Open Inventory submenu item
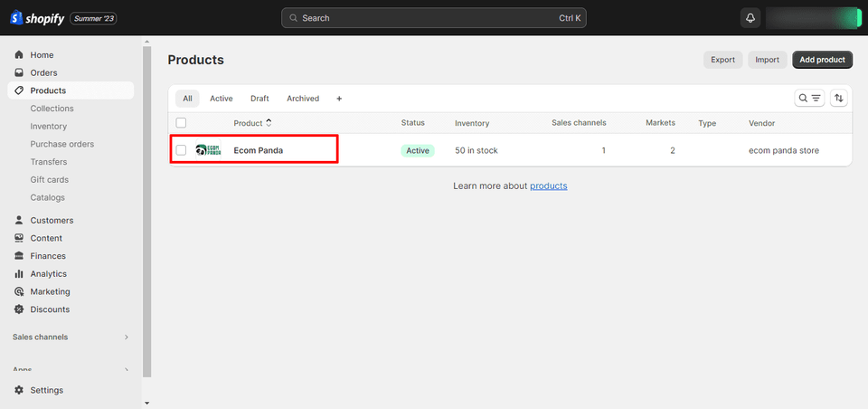Image resolution: width=868 pixels, height=409 pixels. (49, 126)
